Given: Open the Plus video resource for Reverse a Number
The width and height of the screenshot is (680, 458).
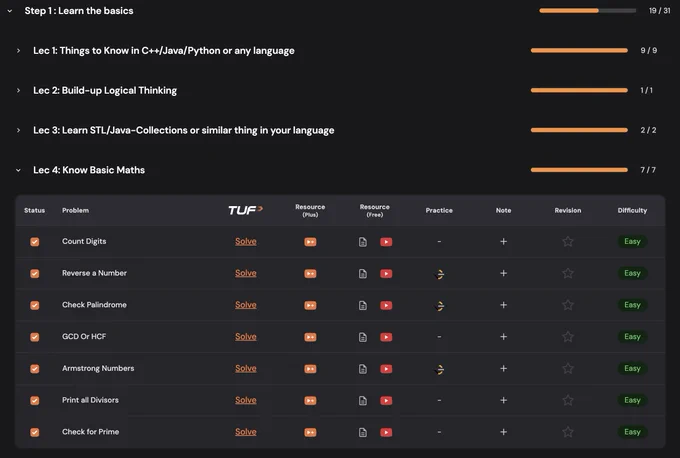Looking at the screenshot, I should click(310, 274).
